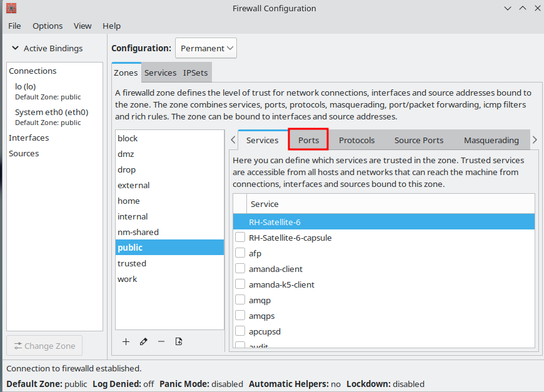Click the Remove Zone minus icon

(x=161, y=341)
